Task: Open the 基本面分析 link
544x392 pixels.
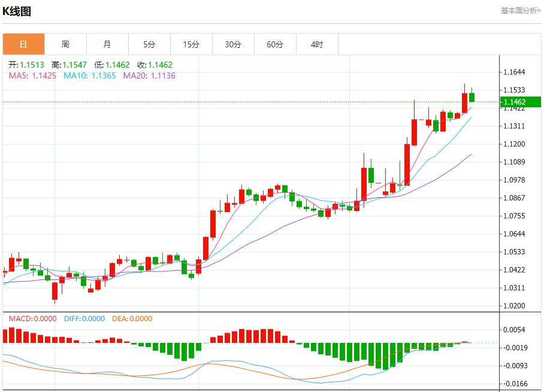Action: click(520, 11)
